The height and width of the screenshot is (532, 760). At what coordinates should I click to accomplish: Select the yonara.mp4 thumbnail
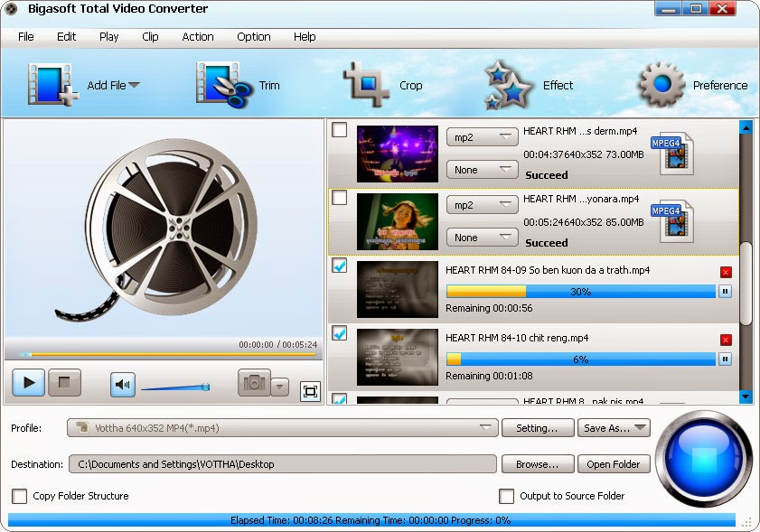[x=398, y=222]
